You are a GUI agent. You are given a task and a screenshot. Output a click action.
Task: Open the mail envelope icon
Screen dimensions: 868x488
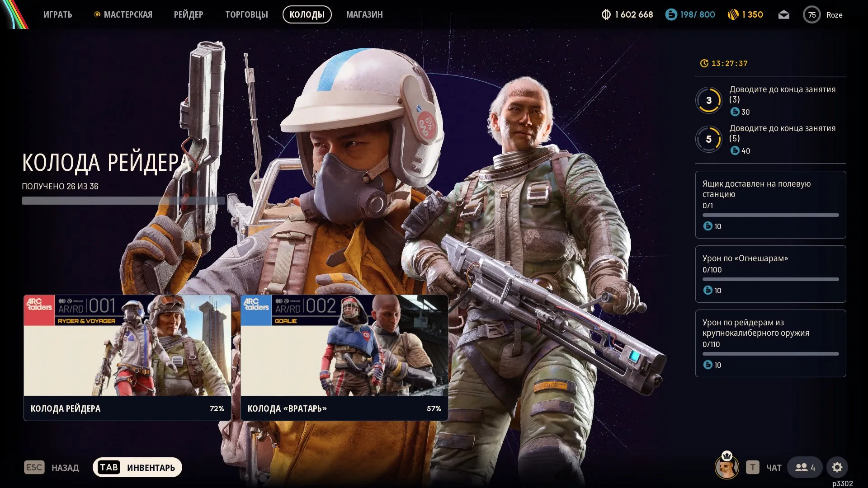coord(783,15)
